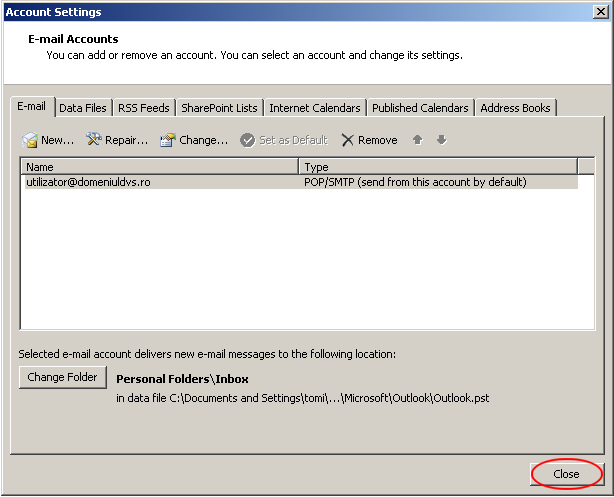Move account up with the up arrow
614x497 pixels.
tap(417, 140)
